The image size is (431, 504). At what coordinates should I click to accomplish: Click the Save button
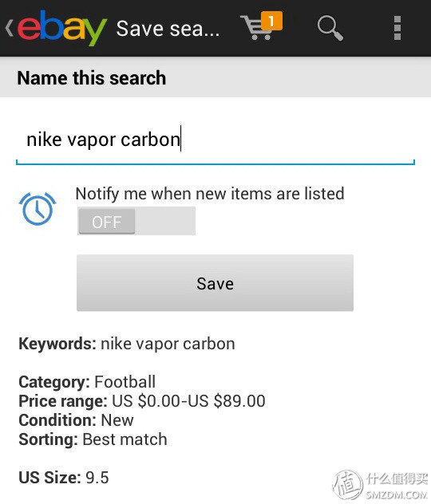point(215,283)
